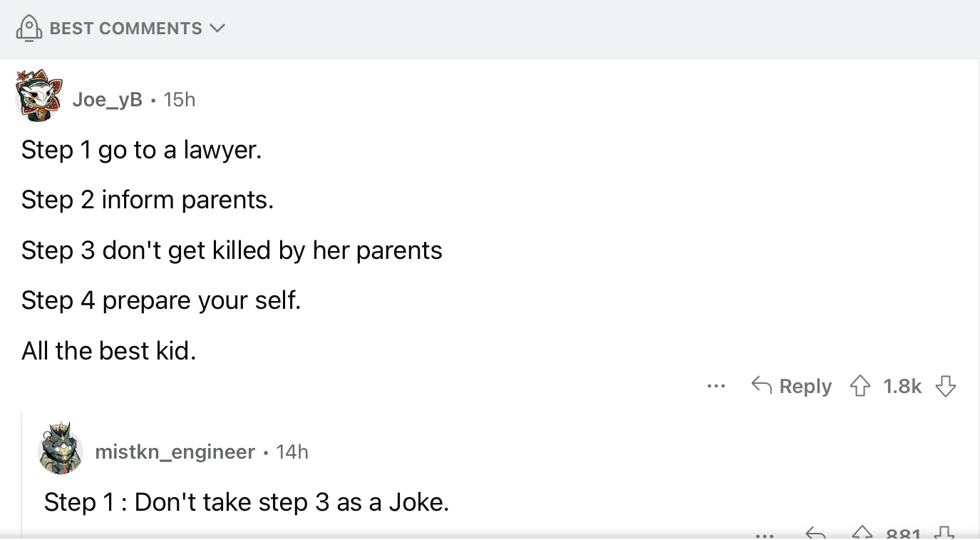Expand sort options via the chevron arrow
980x540 pixels.
pos(217,29)
